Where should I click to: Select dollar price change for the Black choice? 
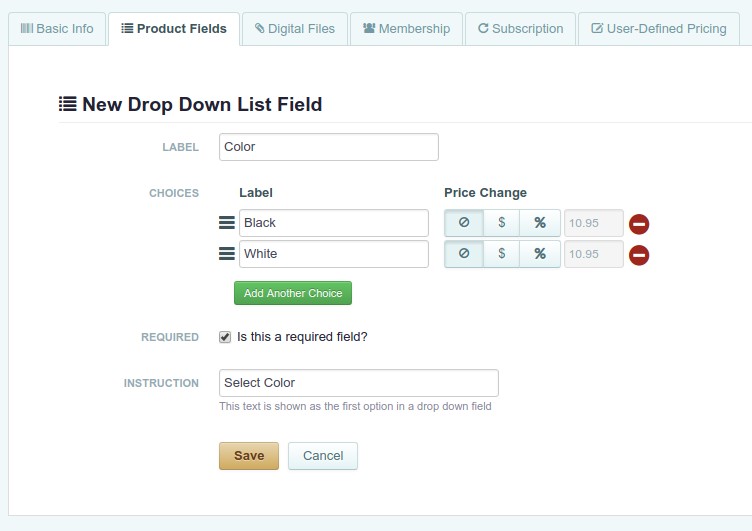[x=502, y=223]
